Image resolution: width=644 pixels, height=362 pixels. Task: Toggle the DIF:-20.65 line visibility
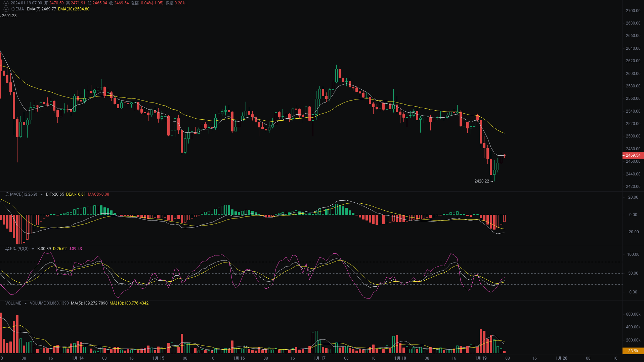pos(55,194)
